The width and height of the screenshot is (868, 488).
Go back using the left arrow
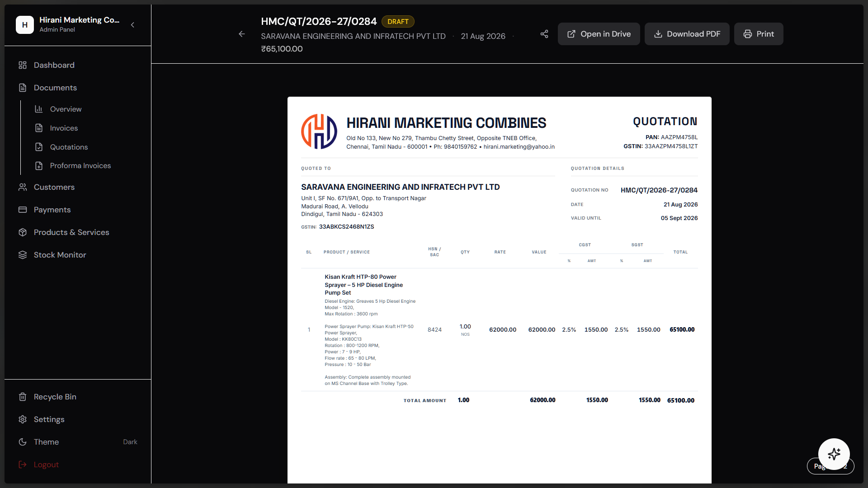(242, 34)
